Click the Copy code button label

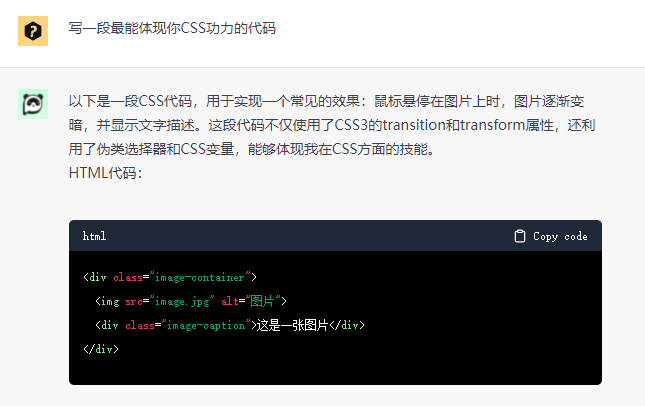560,236
